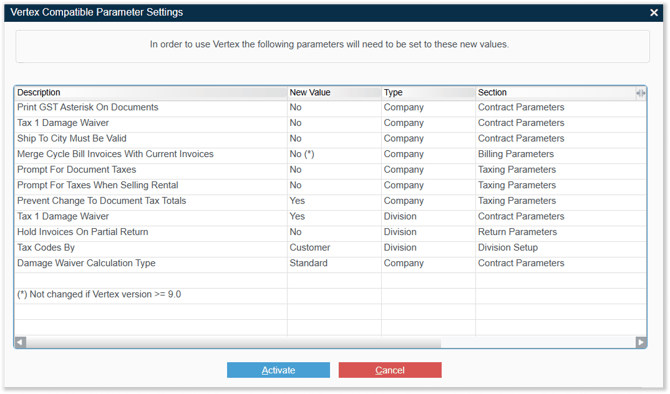
Task: Click the horizontal scrollbar right arrow
Action: 641,342
